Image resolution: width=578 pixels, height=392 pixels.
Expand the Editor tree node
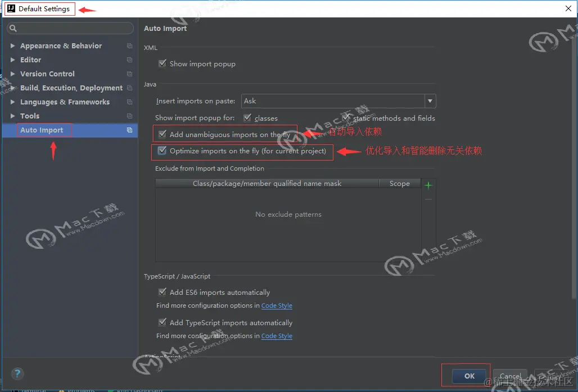point(12,60)
